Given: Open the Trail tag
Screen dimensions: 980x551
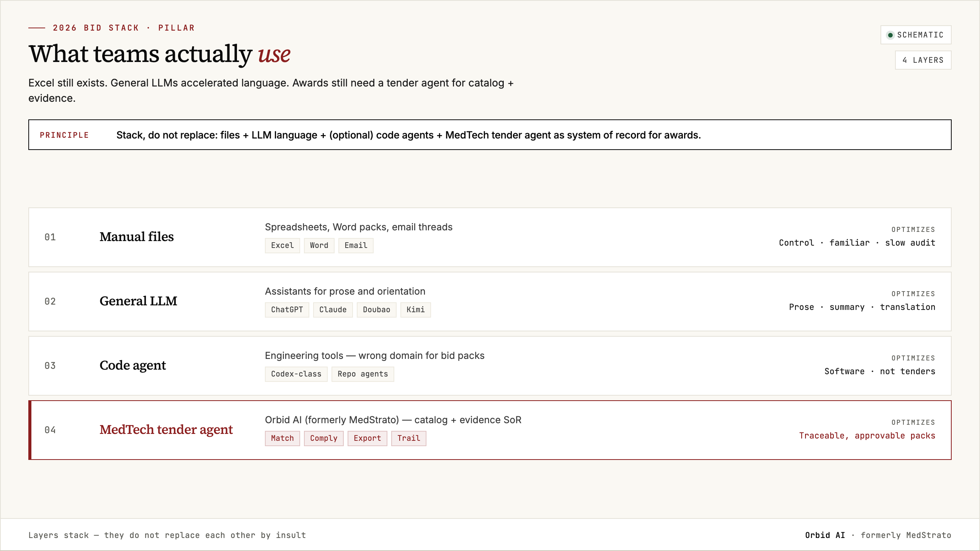Looking at the screenshot, I should pyautogui.click(x=409, y=438).
